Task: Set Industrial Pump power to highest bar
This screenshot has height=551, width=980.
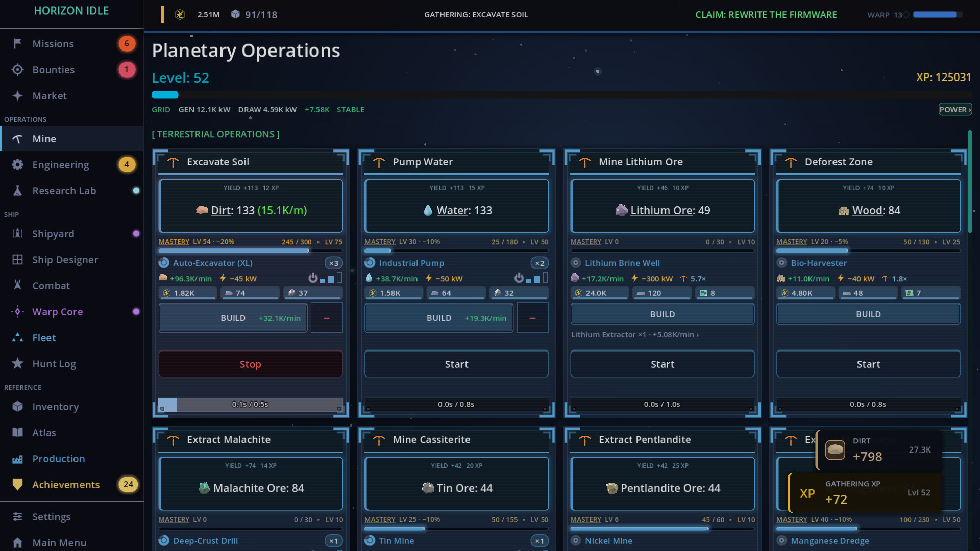Action: [545, 278]
